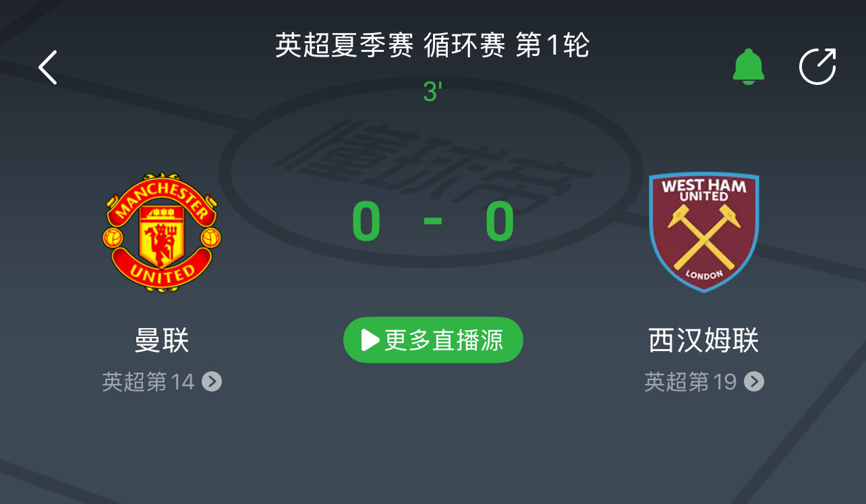Select the 西汉姆联 team name

[x=704, y=340]
